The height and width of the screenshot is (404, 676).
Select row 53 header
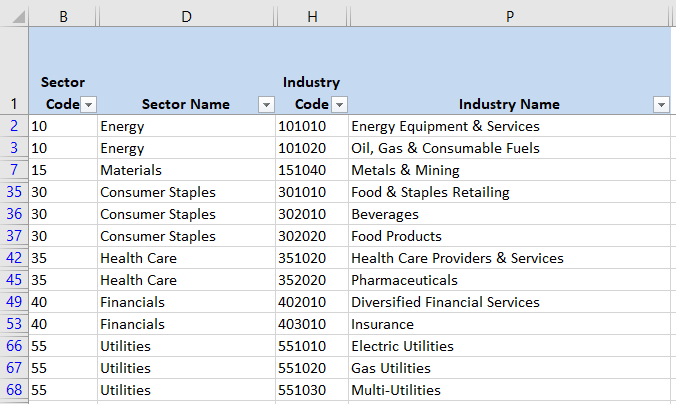coord(14,324)
